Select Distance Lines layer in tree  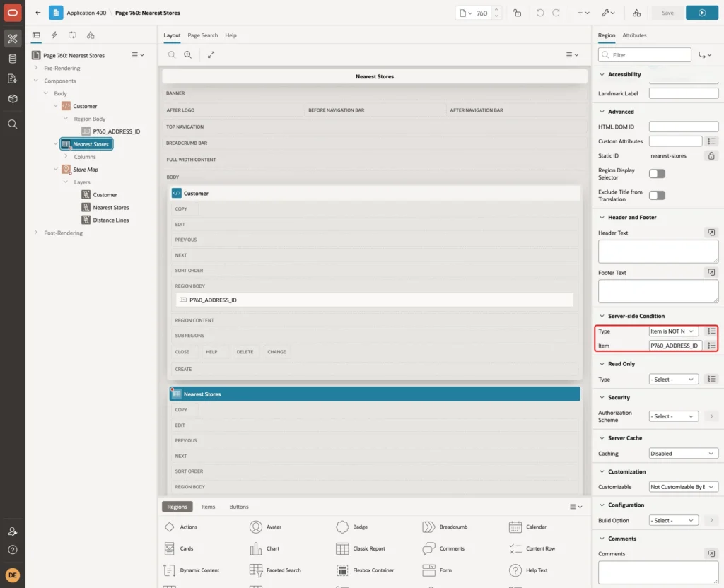(111, 220)
